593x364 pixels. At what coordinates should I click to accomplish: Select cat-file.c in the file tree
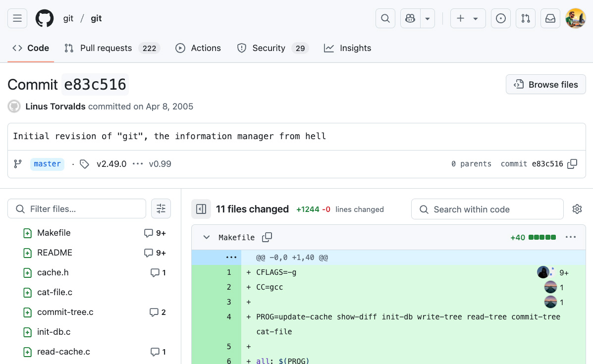coord(54,292)
